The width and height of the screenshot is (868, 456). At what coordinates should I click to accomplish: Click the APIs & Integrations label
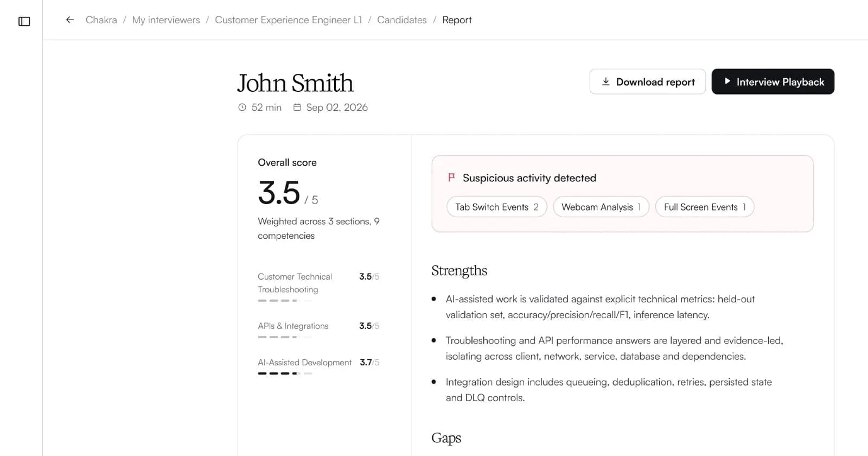(x=293, y=326)
